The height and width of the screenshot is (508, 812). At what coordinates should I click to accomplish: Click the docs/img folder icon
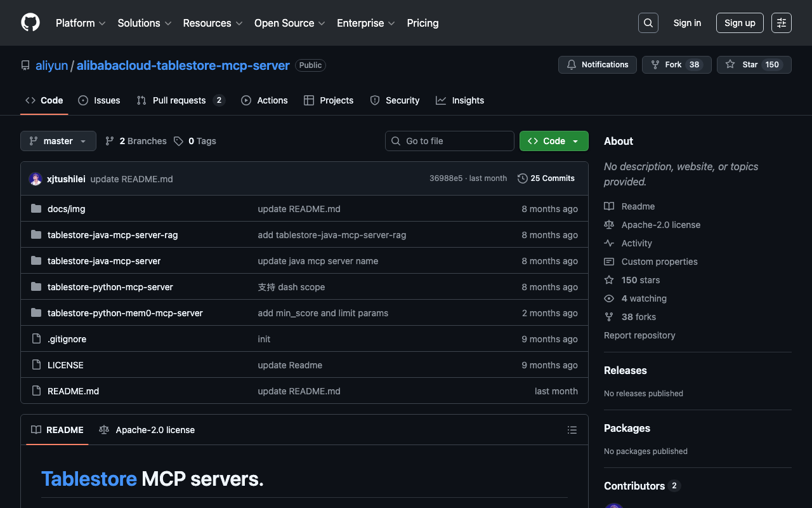point(36,209)
